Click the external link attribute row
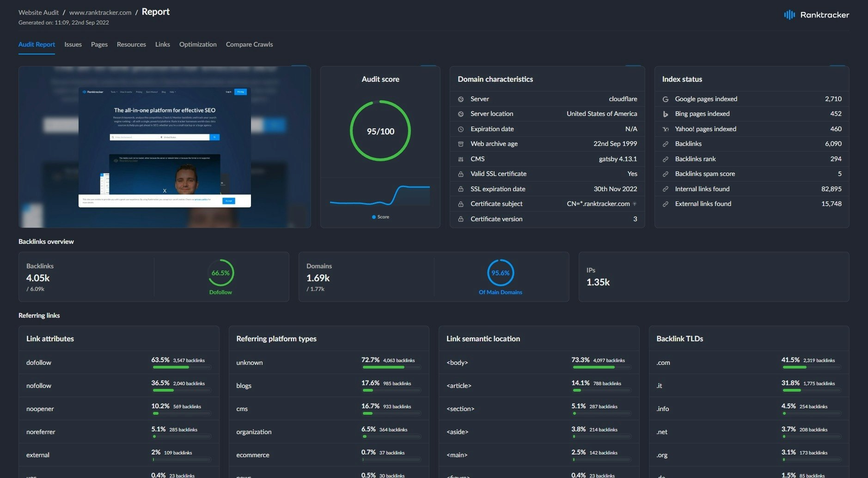This screenshot has width=868, height=478. [119, 455]
